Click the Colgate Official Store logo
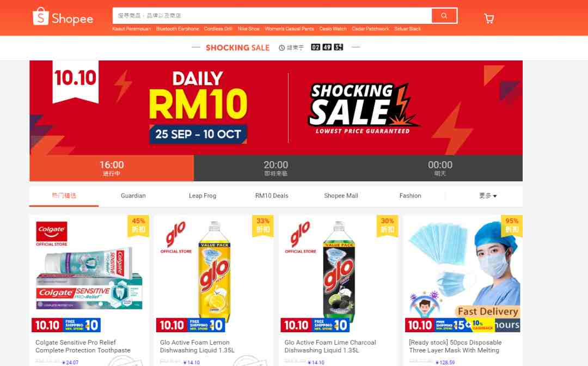 coord(52,234)
